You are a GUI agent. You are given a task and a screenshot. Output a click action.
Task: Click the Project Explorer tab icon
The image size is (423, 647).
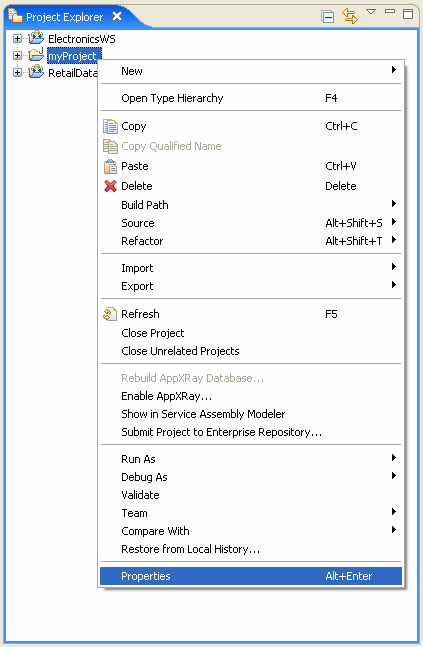[15, 16]
